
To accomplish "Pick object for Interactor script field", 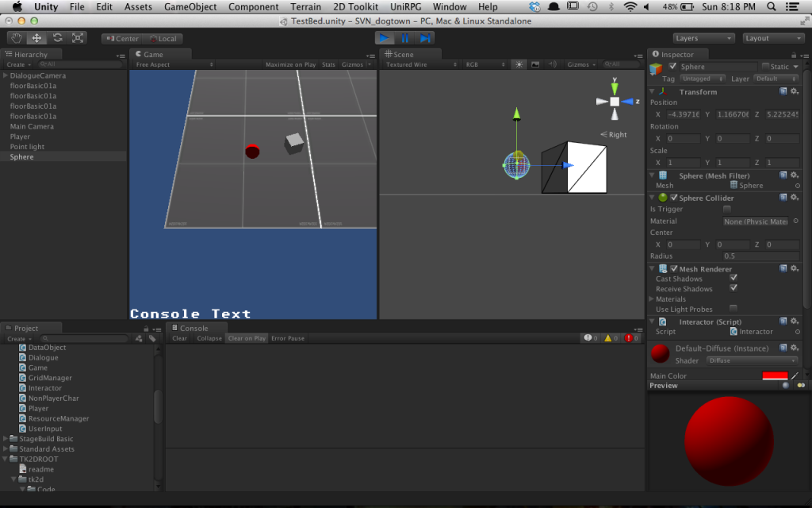I will coord(798,332).
